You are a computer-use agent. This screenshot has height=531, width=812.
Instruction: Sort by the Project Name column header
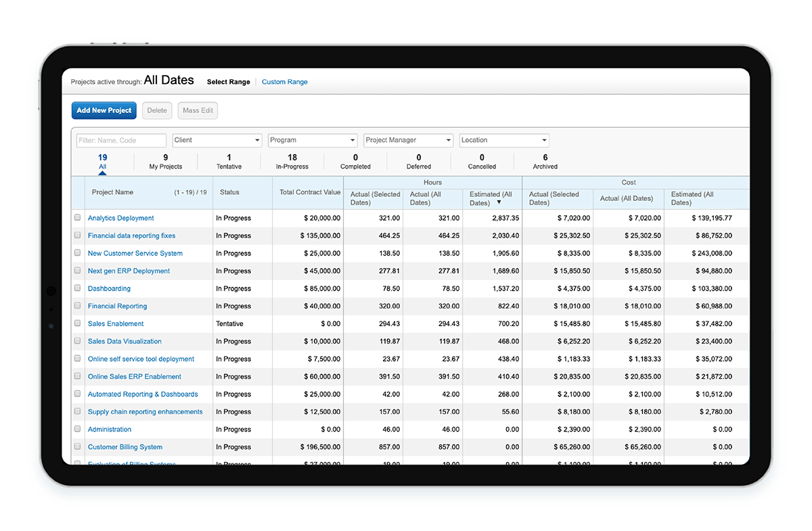pyautogui.click(x=112, y=192)
